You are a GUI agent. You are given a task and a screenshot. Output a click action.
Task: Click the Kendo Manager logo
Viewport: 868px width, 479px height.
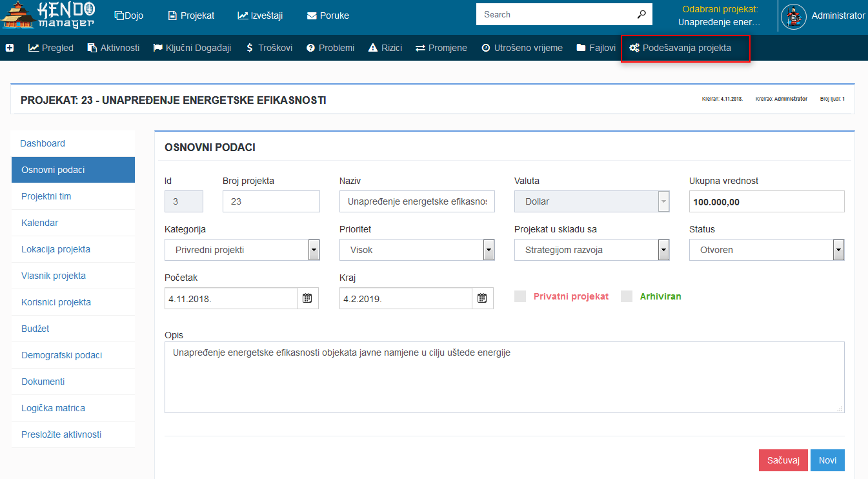click(x=48, y=15)
